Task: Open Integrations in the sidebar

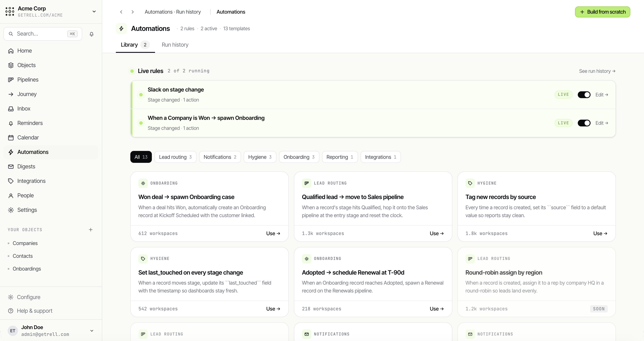Action: click(51, 181)
